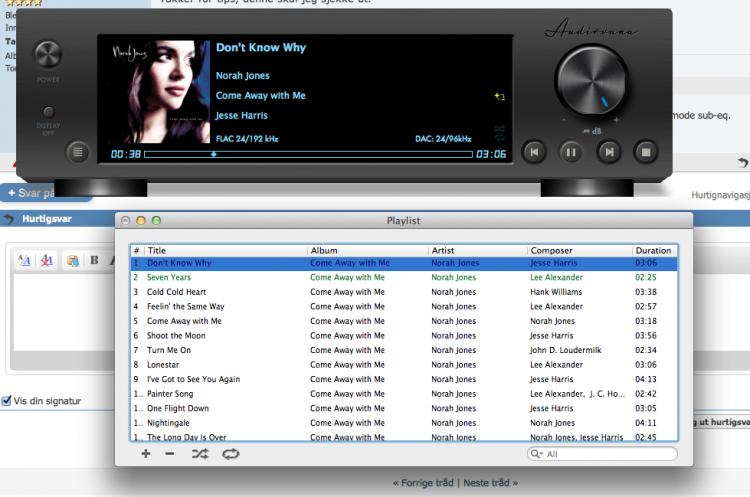
Task: Zoom the Playlist window
Action: [156, 221]
